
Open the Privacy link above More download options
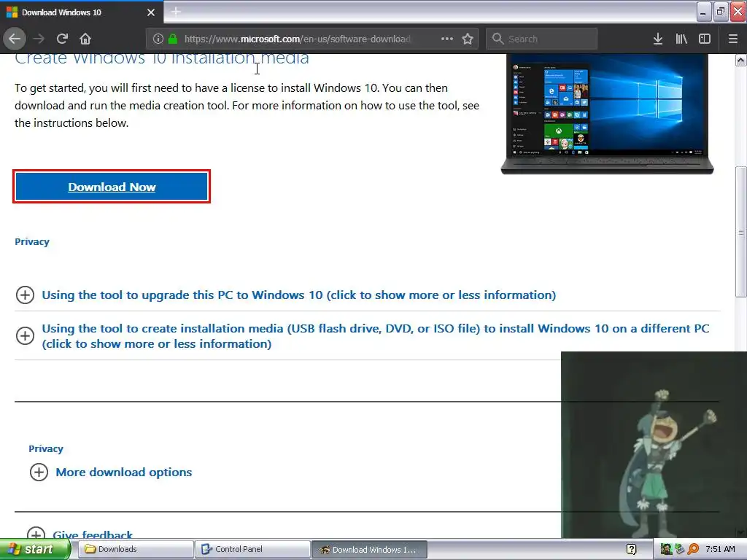point(46,449)
